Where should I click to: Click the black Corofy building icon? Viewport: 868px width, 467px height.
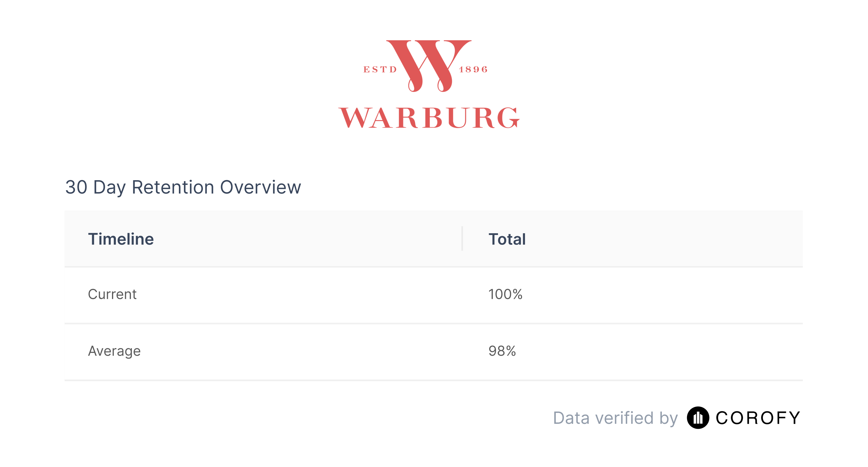point(698,418)
